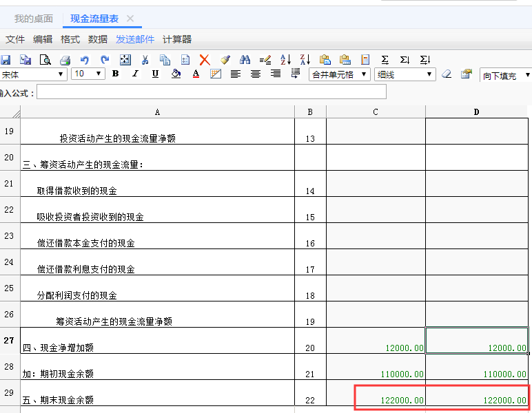Image resolution: width=532 pixels, height=413 pixels.
Task: Select the scissors cut icon
Action: (145, 60)
